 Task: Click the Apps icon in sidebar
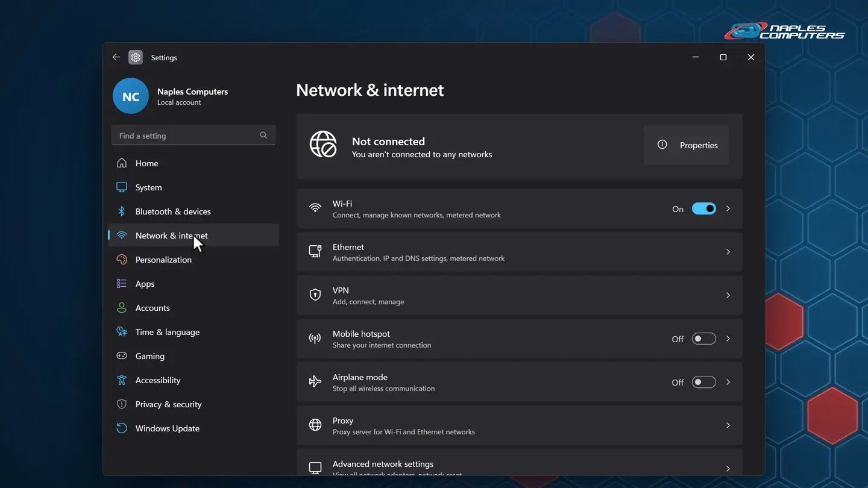pyautogui.click(x=122, y=284)
